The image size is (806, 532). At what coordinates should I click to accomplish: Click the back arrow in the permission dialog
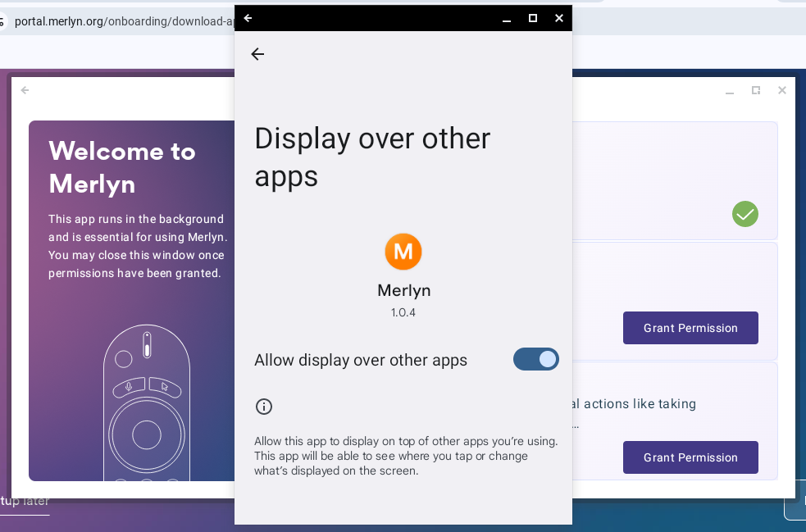(x=257, y=54)
